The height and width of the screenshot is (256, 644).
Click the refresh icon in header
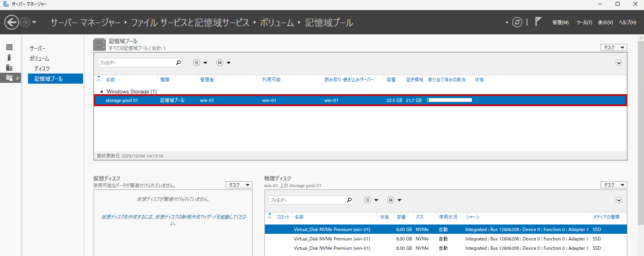(x=517, y=22)
